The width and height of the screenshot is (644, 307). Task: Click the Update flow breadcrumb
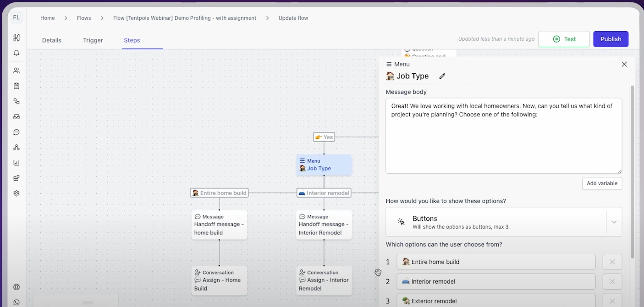pyautogui.click(x=293, y=18)
